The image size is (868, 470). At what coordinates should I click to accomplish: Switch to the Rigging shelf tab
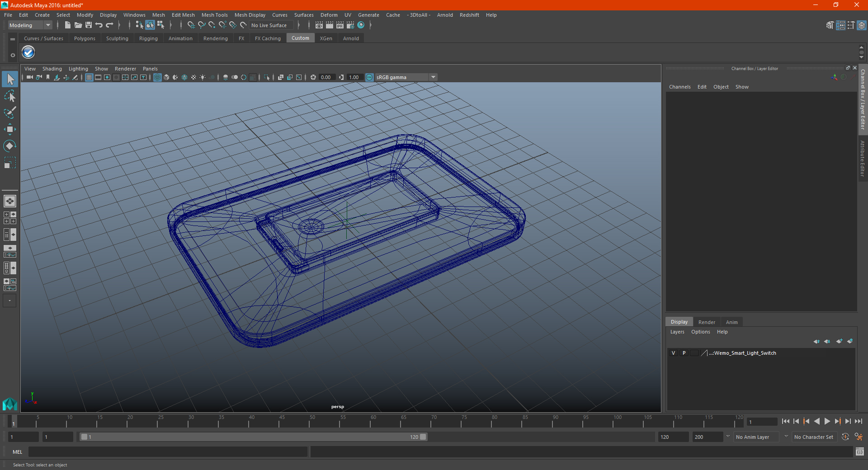point(148,38)
